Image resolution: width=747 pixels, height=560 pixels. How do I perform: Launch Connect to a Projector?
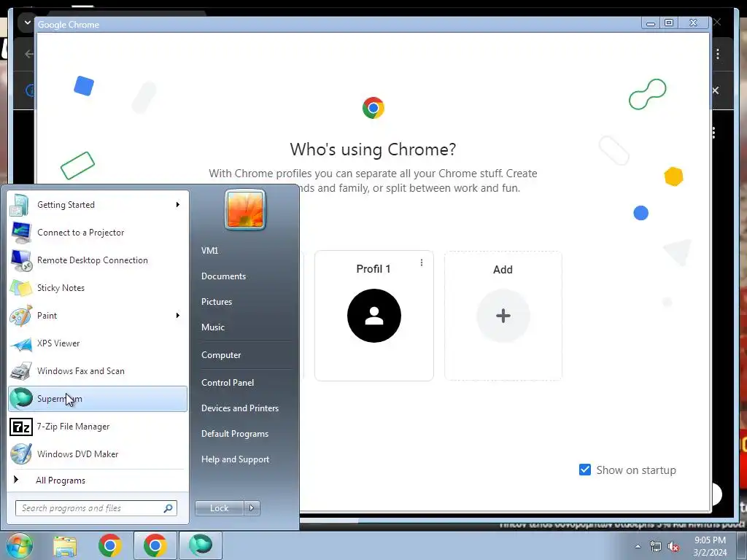pos(97,233)
